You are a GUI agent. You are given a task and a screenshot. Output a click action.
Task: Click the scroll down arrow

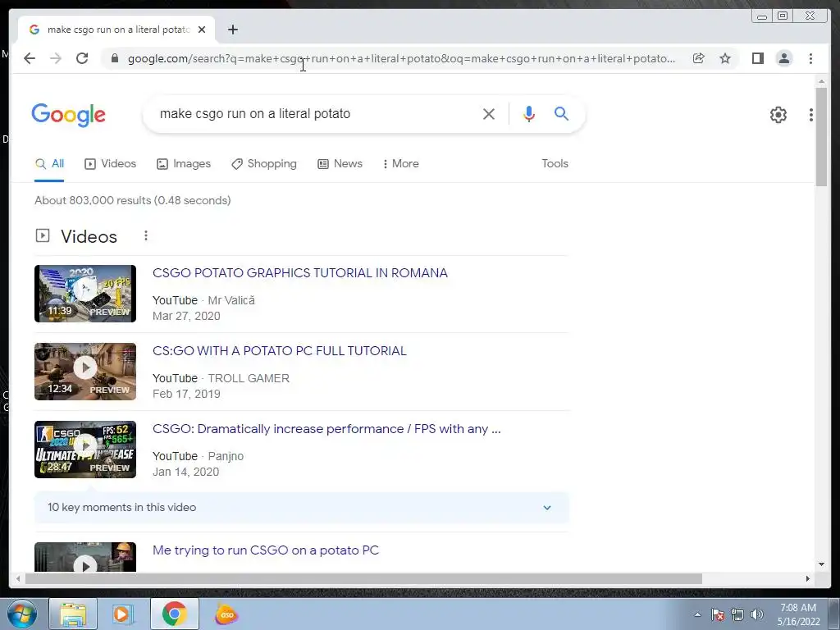click(821, 564)
